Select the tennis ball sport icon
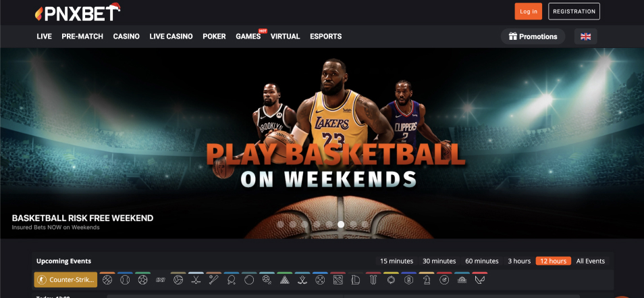 [125, 280]
